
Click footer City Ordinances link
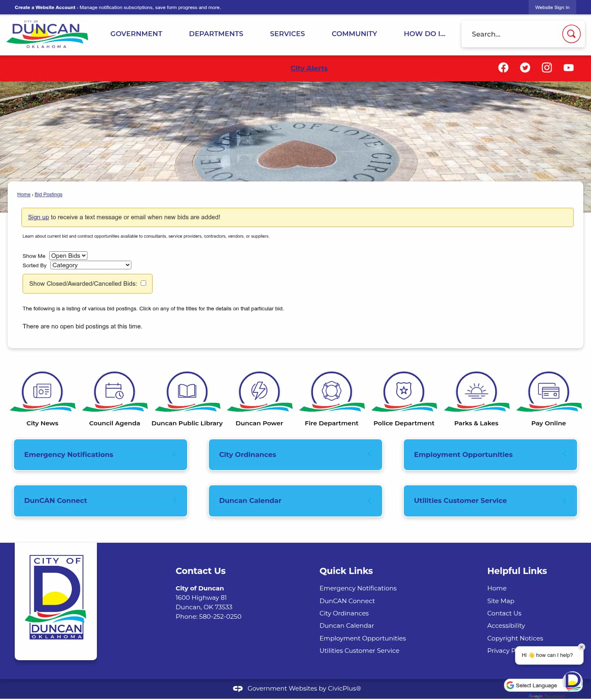[344, 613]
